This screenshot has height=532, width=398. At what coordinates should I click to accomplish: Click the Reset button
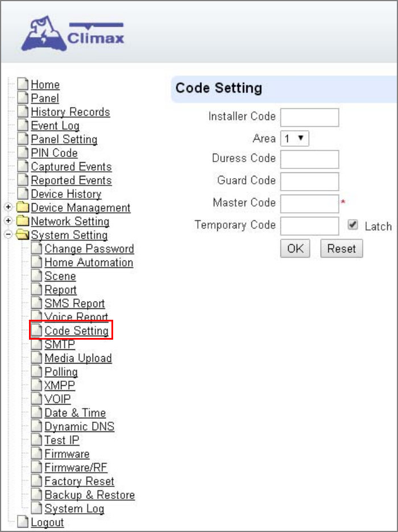[341, 248]
